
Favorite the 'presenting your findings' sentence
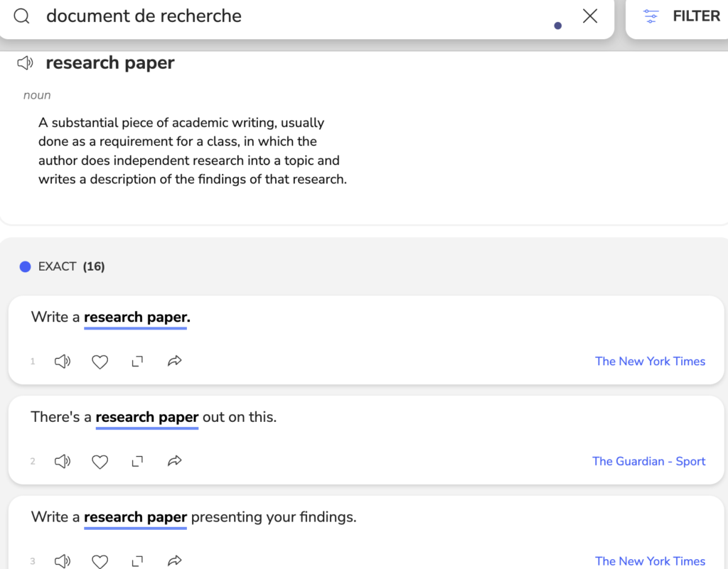click(x=100, y=561)
